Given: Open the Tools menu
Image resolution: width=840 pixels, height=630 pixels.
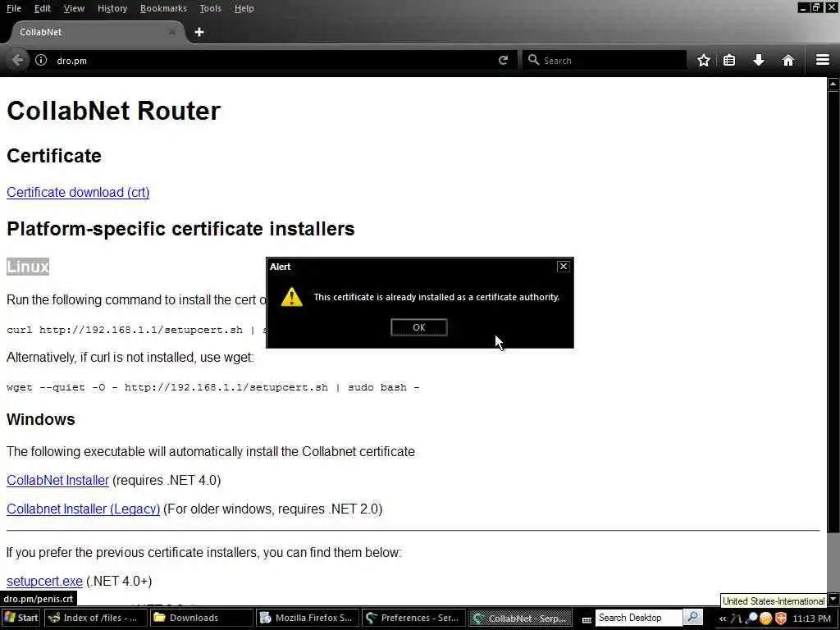Looking at the screenshot, I should pyautogui.click(x=210, y=8).
